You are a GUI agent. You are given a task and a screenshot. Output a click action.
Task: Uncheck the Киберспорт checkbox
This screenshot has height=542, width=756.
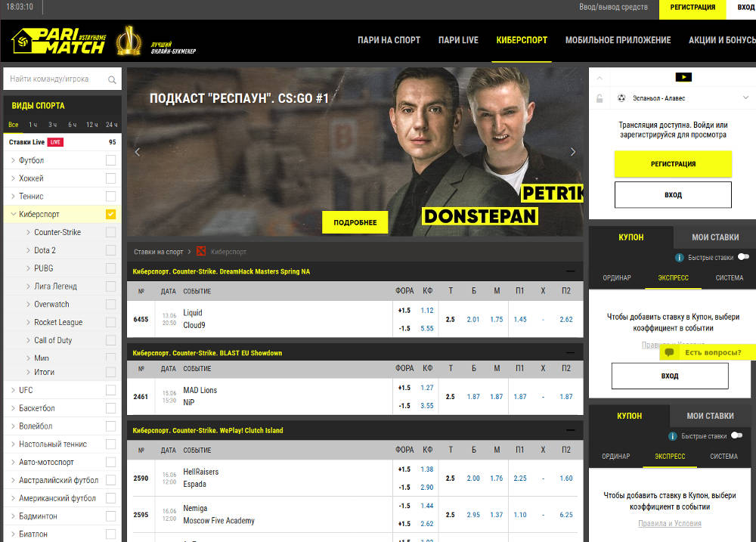point(111,214)
